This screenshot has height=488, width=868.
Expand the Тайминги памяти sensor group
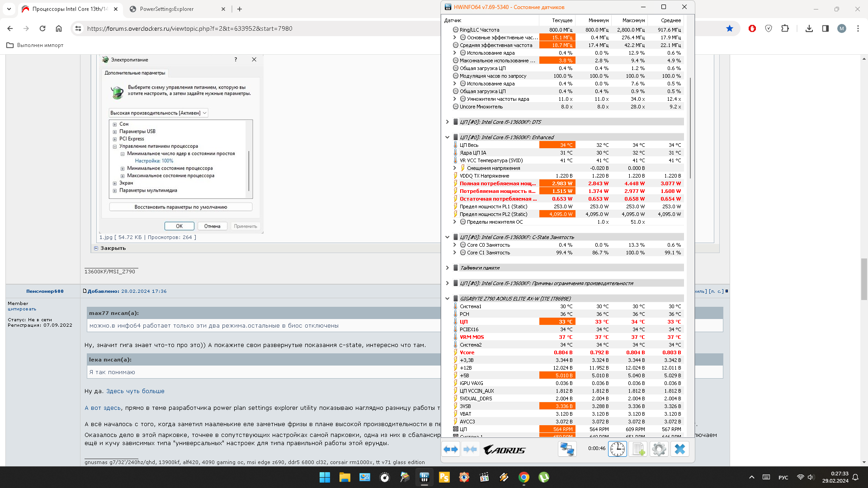click(447, 267)
